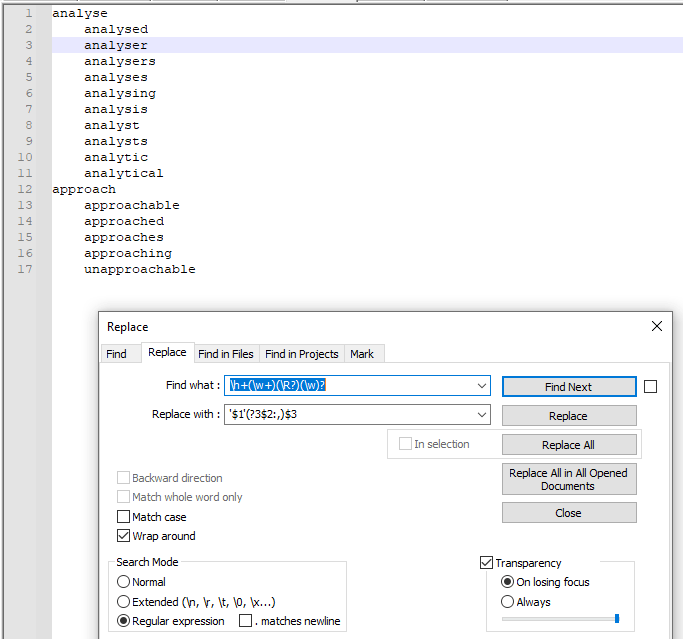Click the Close button
The image size is (683, 639).
pyautogui.click(x=569, y=513)
